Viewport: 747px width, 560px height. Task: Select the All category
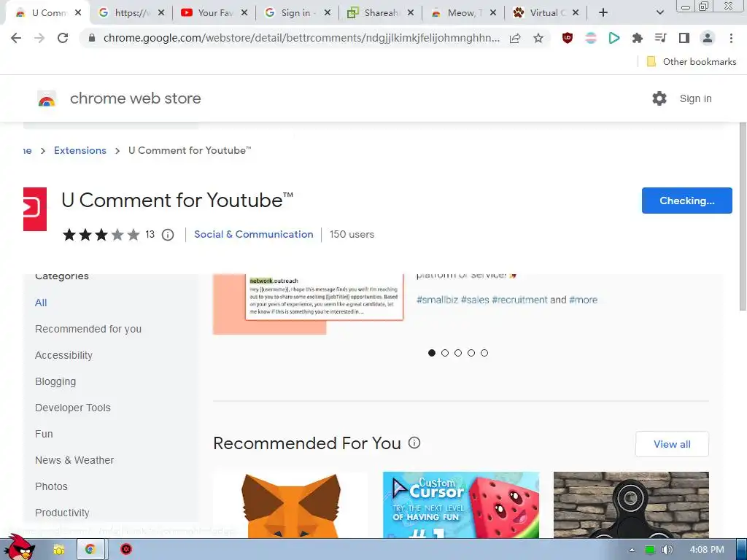click(x=41, y=303)
